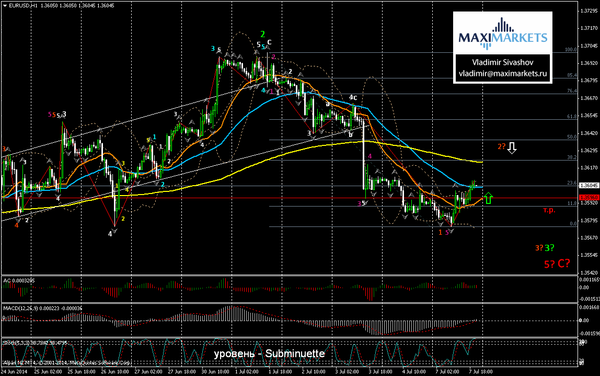Select the green '3?' wave forecast label

pos(549,248)
